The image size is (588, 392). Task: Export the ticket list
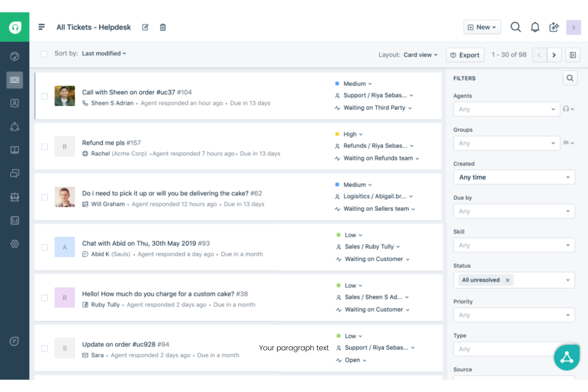click(465, 55)
